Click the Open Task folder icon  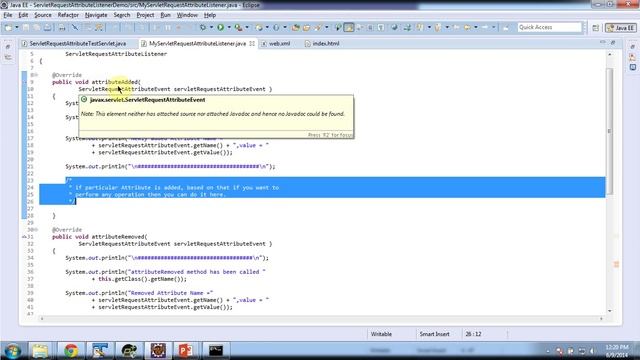pyautogui.click(x=306, y=27)
